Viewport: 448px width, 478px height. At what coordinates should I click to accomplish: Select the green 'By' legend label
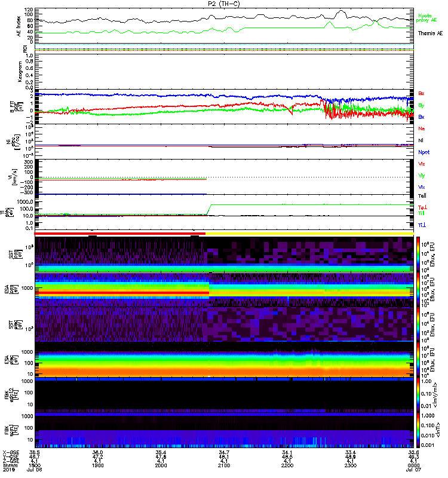(x=421, y=106)
